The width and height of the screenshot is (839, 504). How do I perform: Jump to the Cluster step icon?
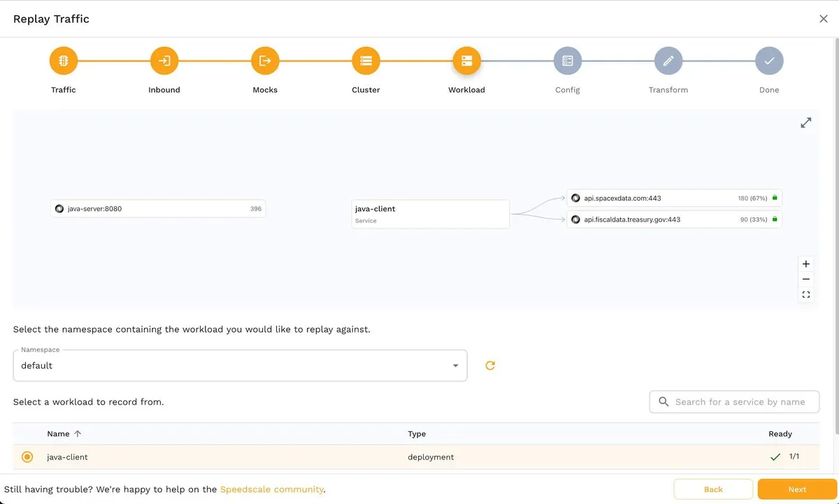click(366, 61)
